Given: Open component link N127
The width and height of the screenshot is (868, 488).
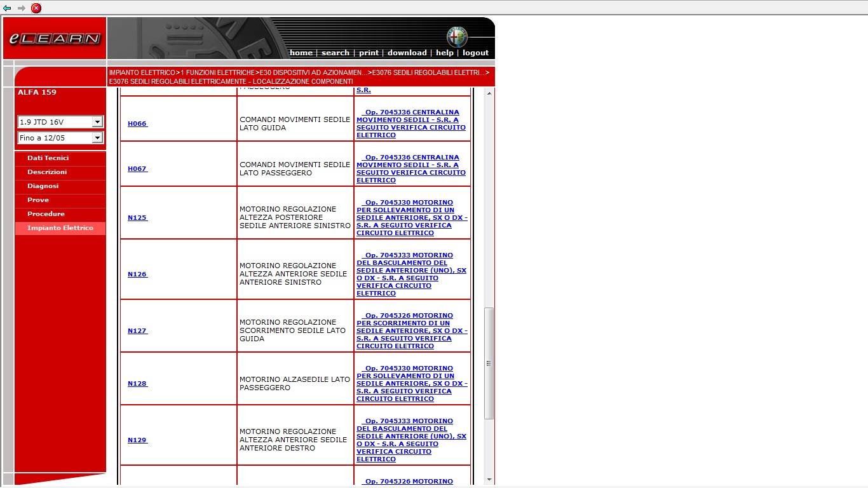Looking at the screenshot, I should (137, 331).
